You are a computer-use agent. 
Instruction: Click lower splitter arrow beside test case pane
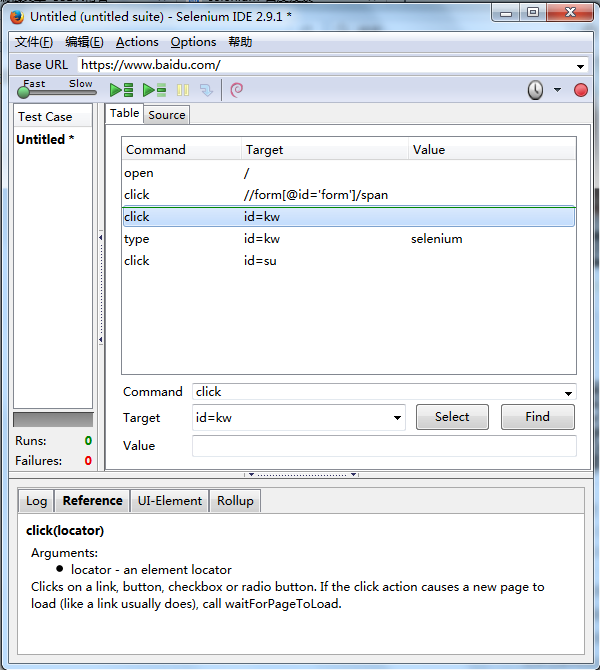[101, 340]
